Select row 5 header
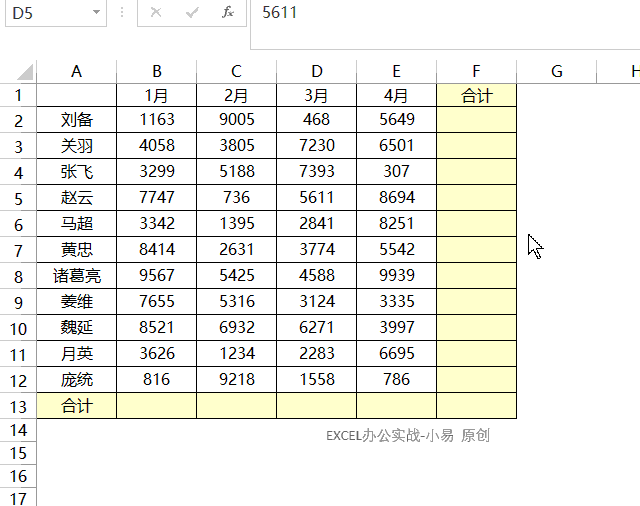The width and height of the screenshot is (640, 506). (18, 198)
